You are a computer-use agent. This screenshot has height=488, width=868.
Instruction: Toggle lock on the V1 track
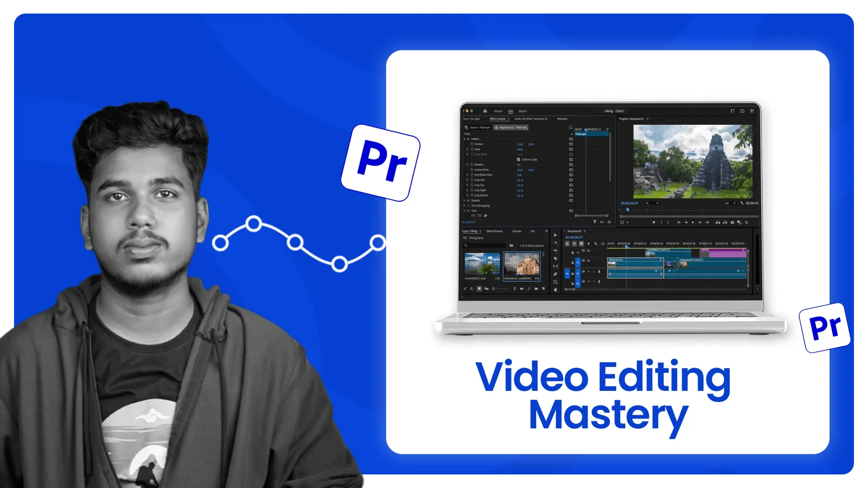coord(572,262)
